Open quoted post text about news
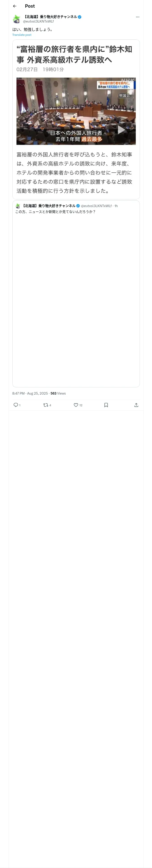 coord(55,212)
